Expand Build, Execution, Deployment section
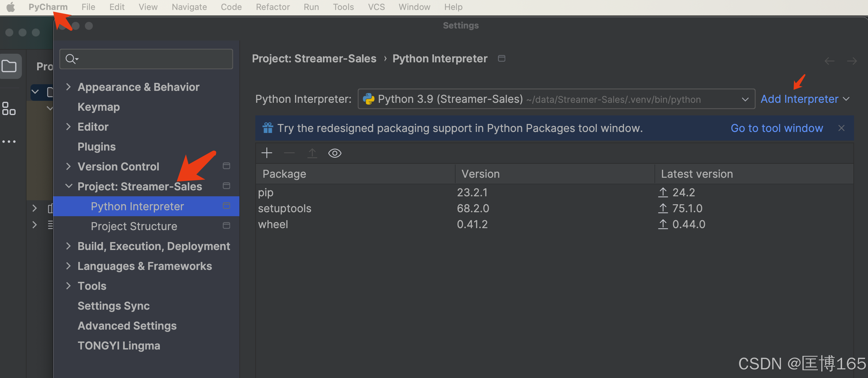Viewport: 868px width, 378px height. [x=68, y=246]
